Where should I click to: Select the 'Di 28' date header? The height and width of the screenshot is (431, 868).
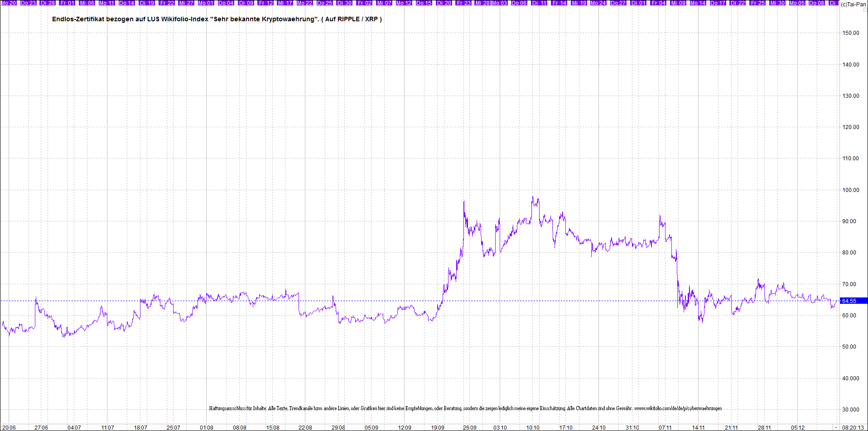pyautogui.click(x=48, y=3)
